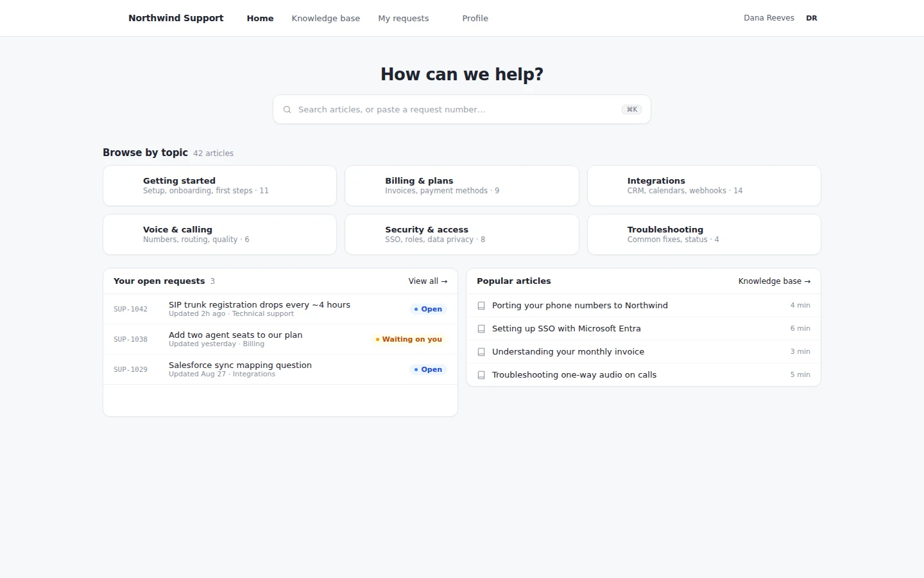
Task: Click the DR avatar initials
Action: pos(812,18)
